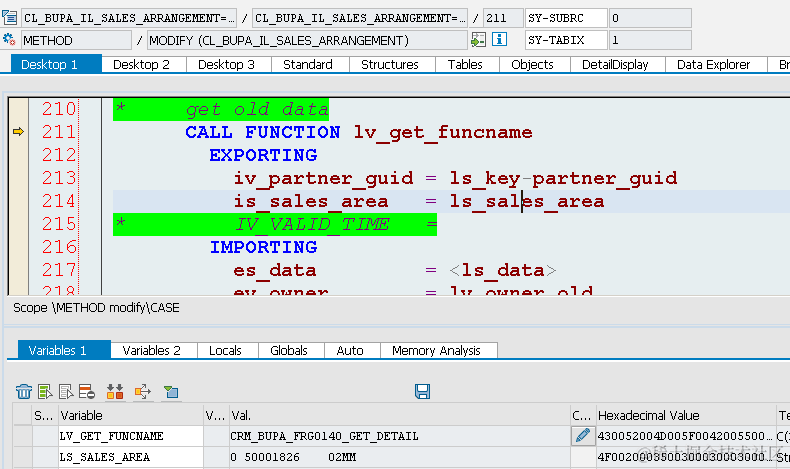
Task: Open the Tables tab
Action: pos(465,64)
